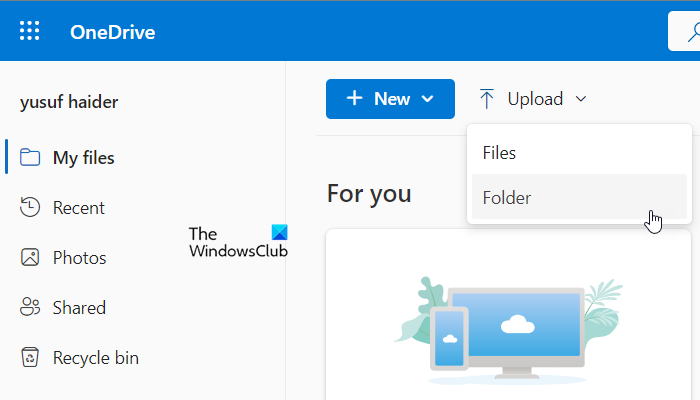
Task: Click the Recycle bin trash icon
Action: point(30,357)
